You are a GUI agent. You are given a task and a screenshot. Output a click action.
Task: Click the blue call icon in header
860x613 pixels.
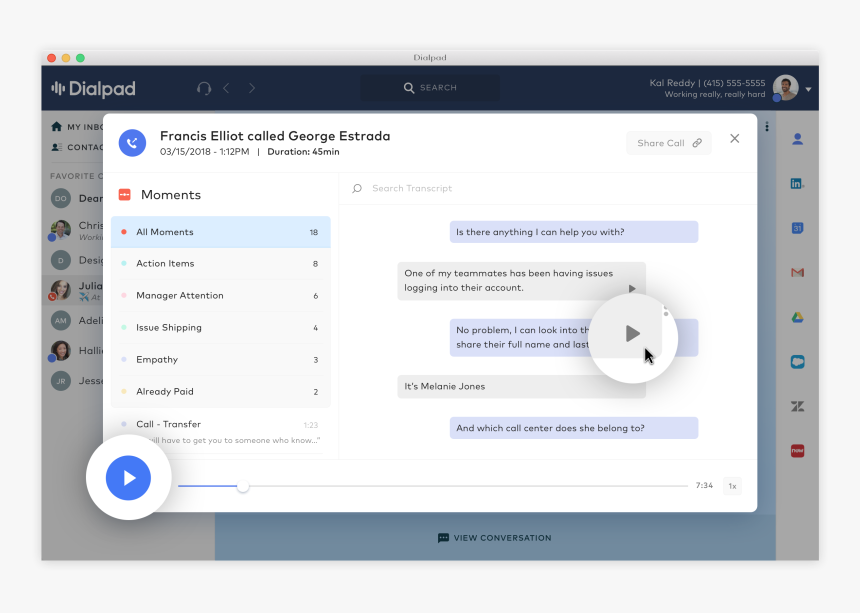point(132,143)
